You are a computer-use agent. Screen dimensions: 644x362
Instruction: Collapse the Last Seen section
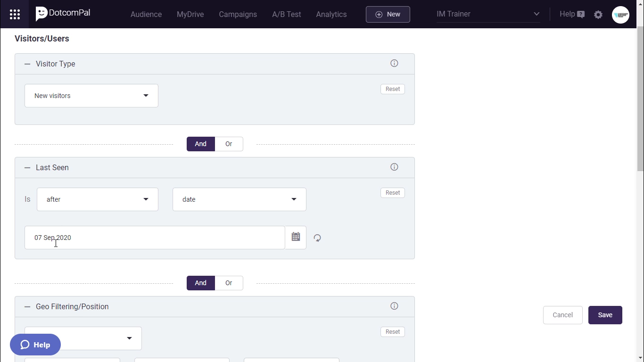pos(27,168)
